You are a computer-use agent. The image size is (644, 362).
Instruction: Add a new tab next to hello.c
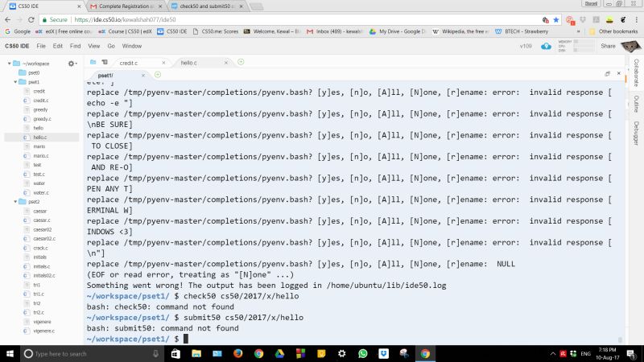pyautogui.click(x=241, y=62)
